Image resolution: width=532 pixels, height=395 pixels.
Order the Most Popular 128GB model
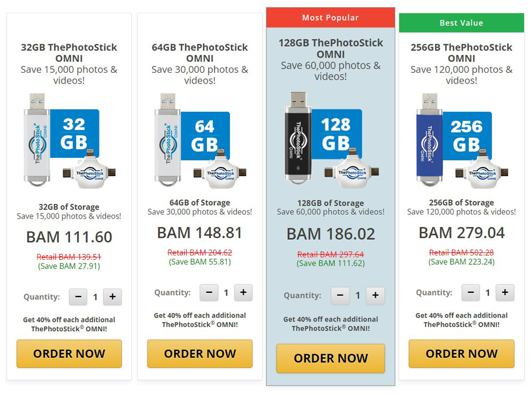pyautogui.click(x=330, y=358)
